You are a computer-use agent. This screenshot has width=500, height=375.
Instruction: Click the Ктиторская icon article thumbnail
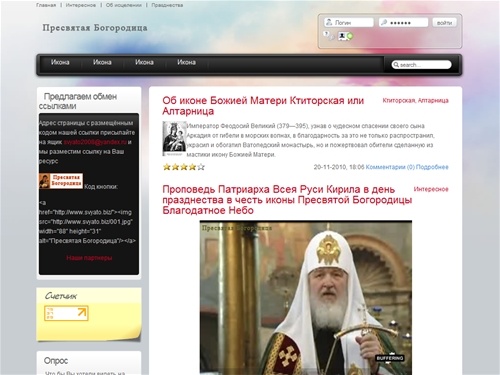(x=174, y=138)
